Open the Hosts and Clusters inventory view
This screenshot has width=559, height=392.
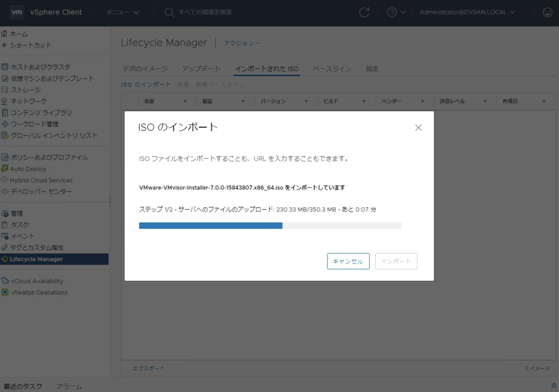(39, 67)
